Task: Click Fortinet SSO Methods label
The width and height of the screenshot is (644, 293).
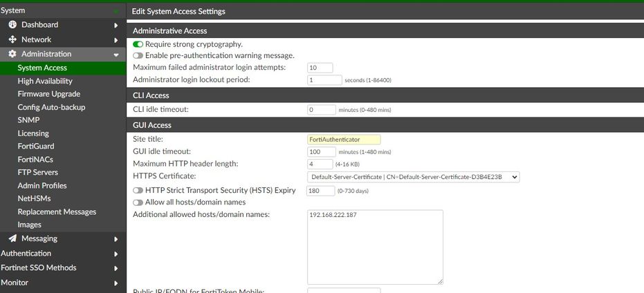Action: point(39,267)
